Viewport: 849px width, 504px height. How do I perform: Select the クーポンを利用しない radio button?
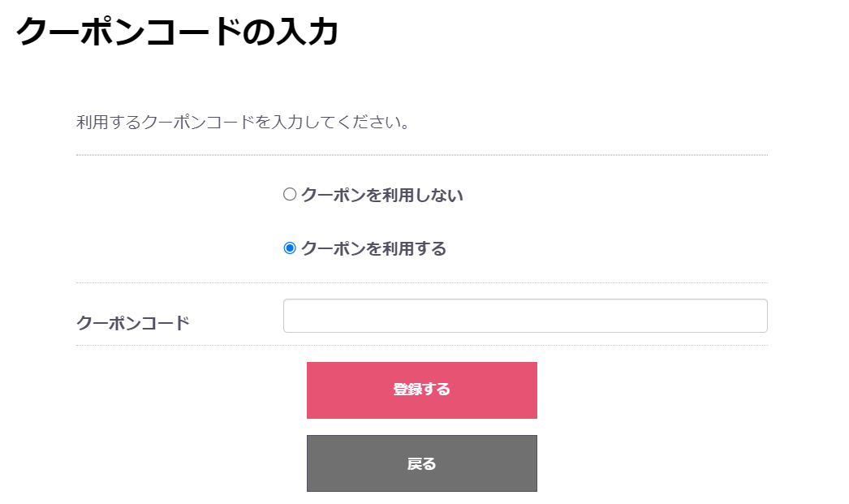click(x=290, y=195)
